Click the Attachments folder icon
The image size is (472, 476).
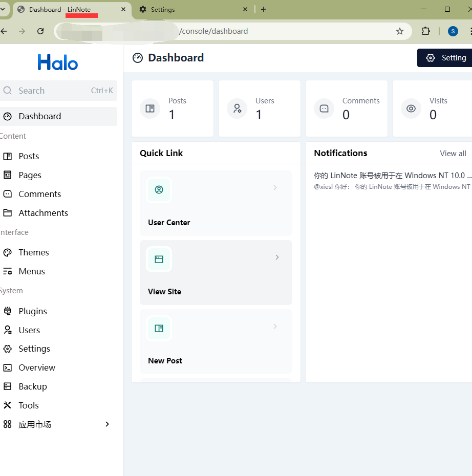(x=8, y=213)
